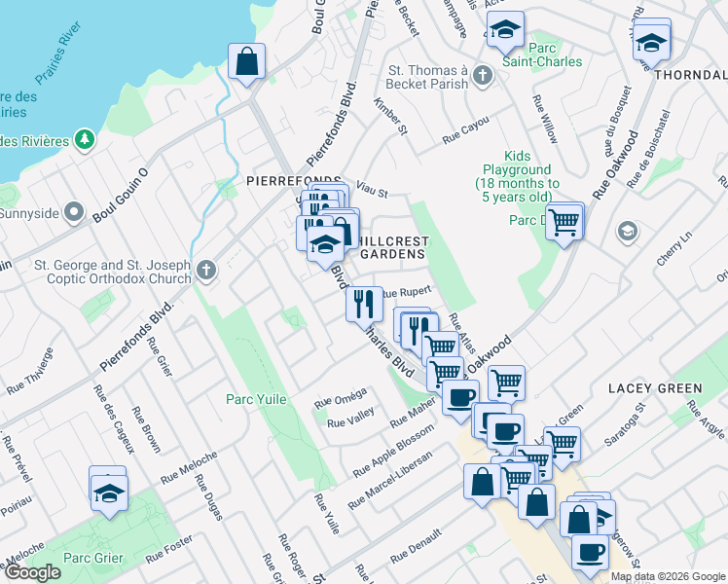Open the restaurant marker left of Rue Atlas
Viewport: 728px width, 584px height.
(x=419, y=332)
